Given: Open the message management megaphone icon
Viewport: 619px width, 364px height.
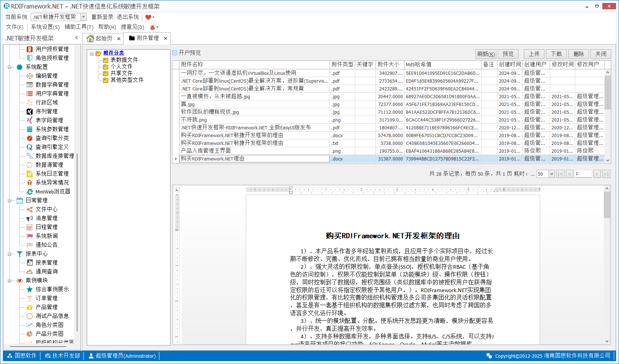Looking at the screenshot, I should click(x=30, y=218).
